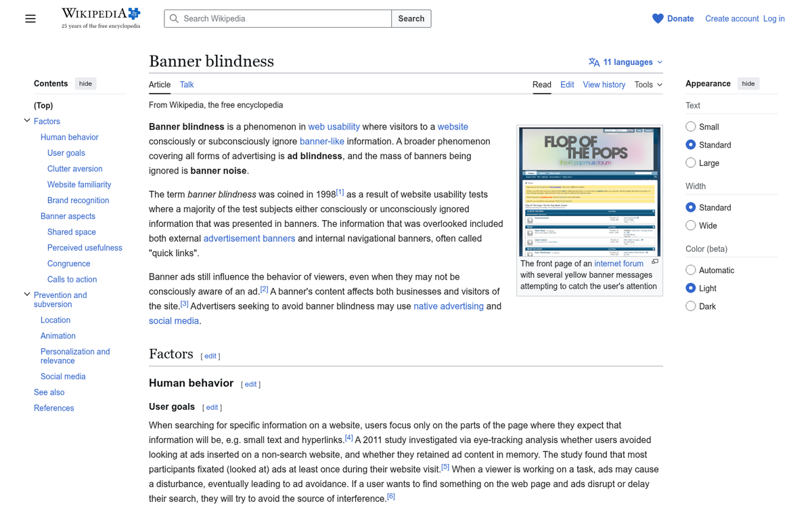Collapse Prevention and subversion contents section
The width and height of the screenshot is (812, 508).
click(27, 295)
